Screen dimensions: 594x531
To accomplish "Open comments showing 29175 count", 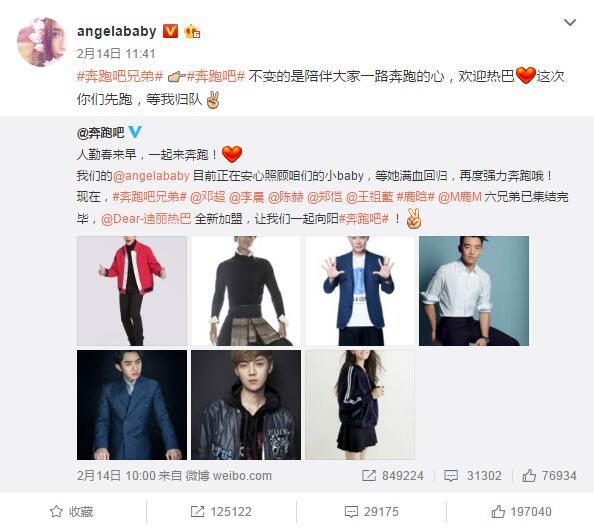I will coord(371,512).
